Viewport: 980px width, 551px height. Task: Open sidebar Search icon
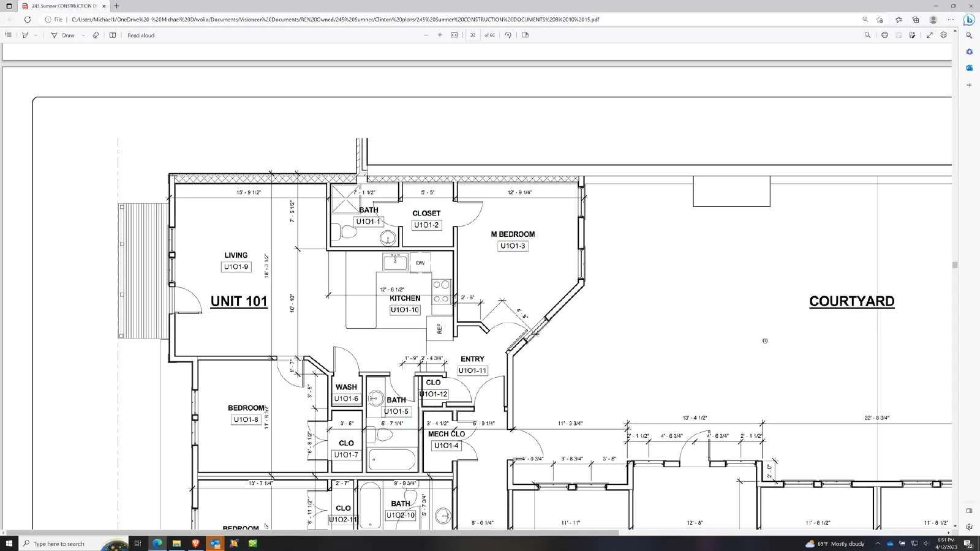point(969,36)
